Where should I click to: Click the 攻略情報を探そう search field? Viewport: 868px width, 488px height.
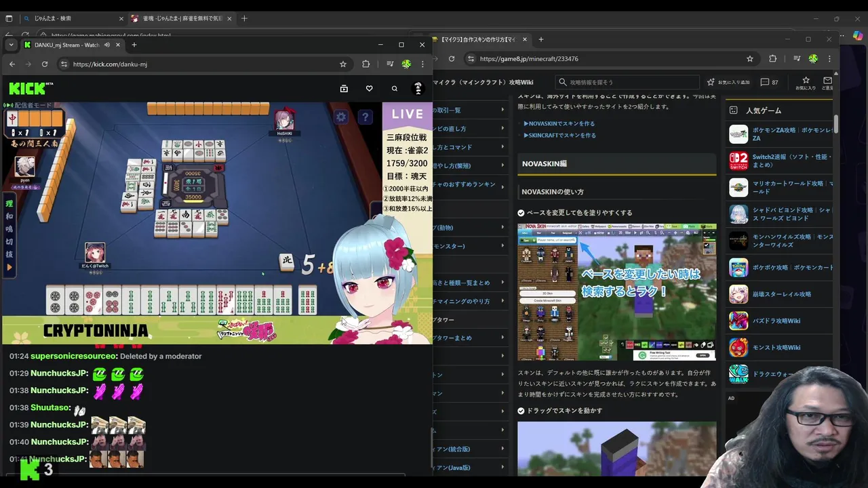click(627, 82)
